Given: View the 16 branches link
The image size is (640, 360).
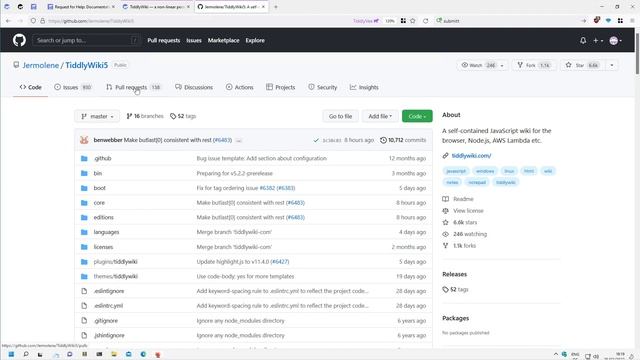Looking at the screenshot, I should (x=144, y=116).
